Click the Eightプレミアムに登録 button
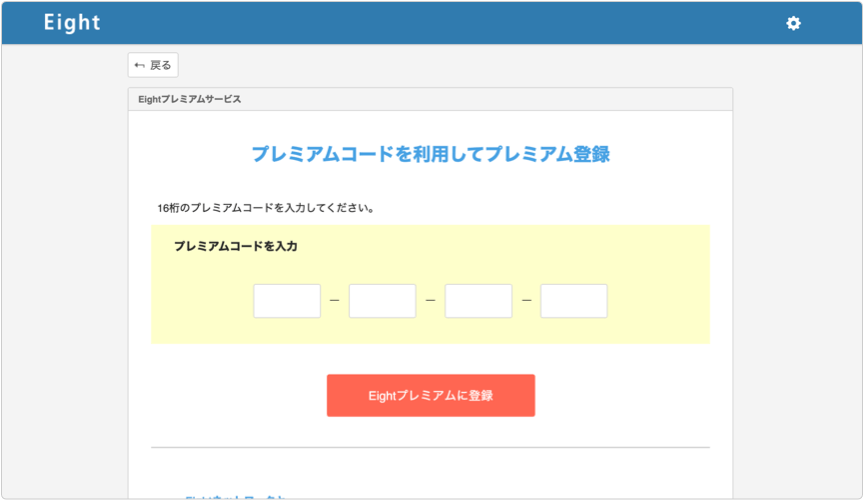 point(431,395)
